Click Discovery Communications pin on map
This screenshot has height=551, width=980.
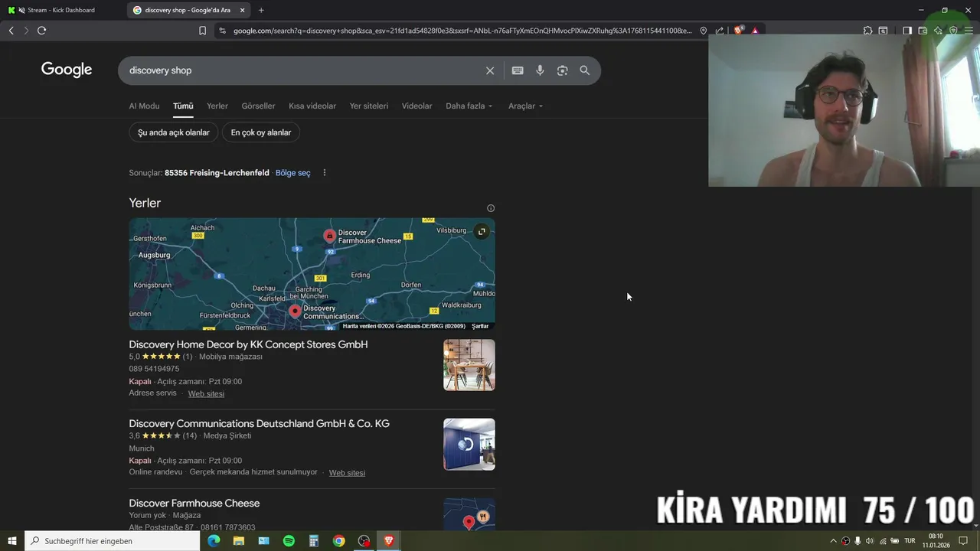tap(295, 311)
